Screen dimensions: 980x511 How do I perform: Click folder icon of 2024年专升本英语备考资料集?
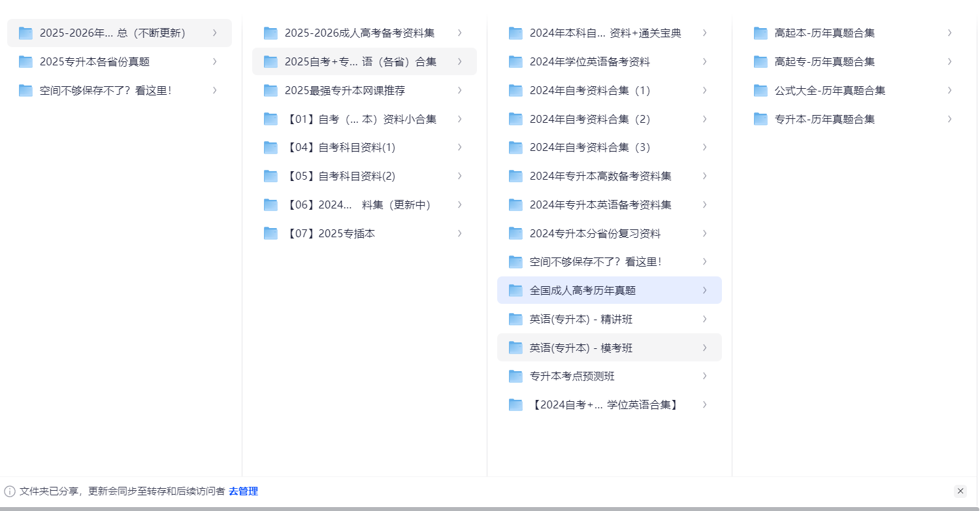(x=515, y=205)
